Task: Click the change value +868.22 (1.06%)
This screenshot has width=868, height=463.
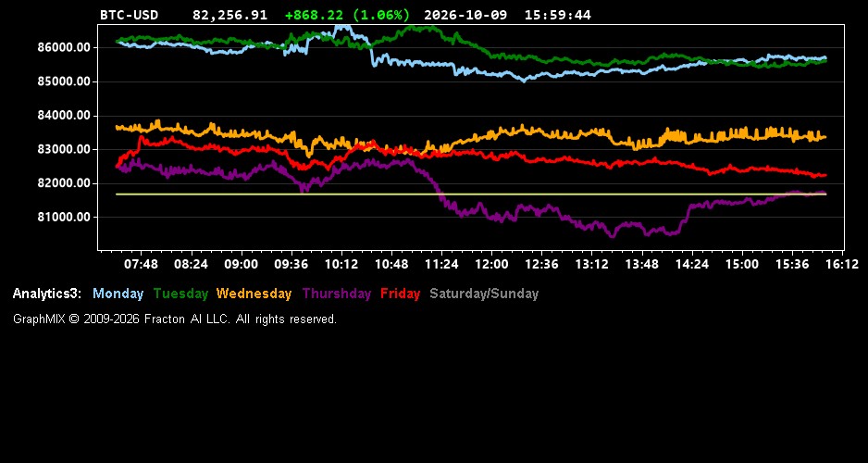Action: 347,15
